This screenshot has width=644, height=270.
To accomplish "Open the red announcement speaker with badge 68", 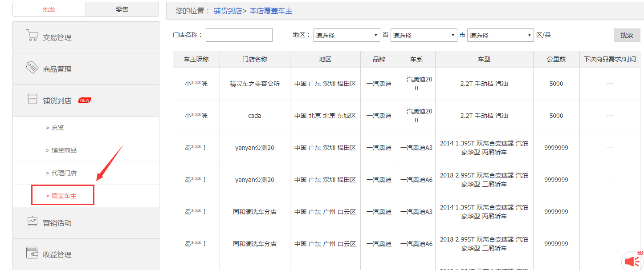I will pos(631,261).
